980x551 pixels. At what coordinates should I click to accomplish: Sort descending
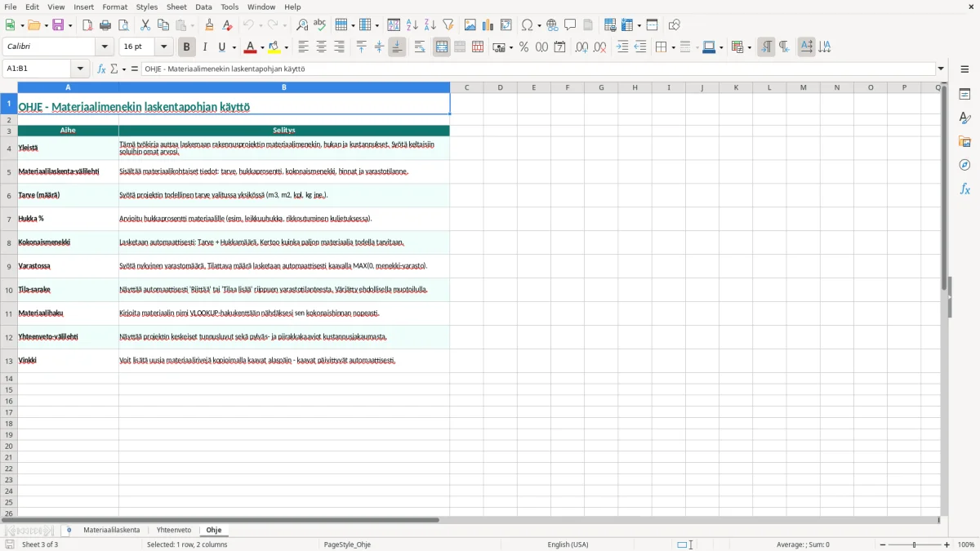point(430,25)
